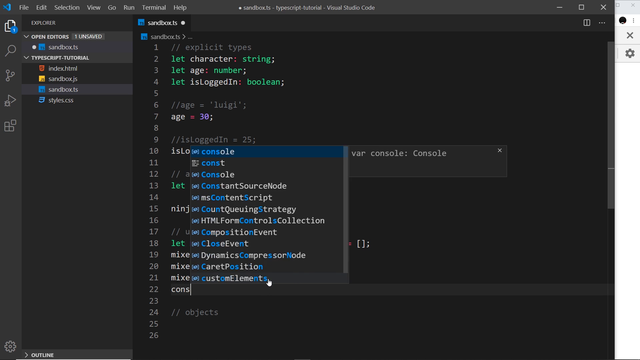Open index.html in the file explorer
Viewport: 640px width, 360px height.
click(62, 68)
